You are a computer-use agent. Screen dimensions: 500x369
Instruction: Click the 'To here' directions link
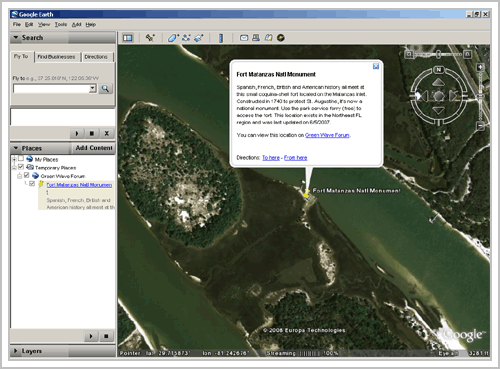click(271, 158)
